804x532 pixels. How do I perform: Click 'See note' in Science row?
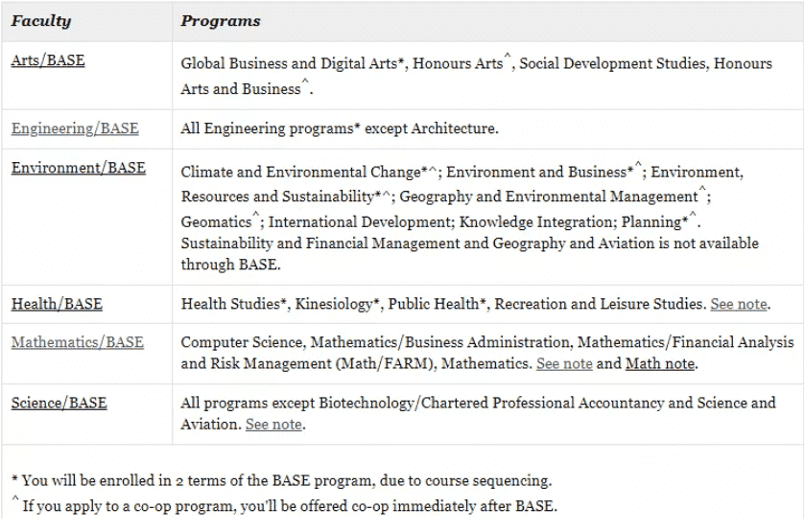point(273,424)
